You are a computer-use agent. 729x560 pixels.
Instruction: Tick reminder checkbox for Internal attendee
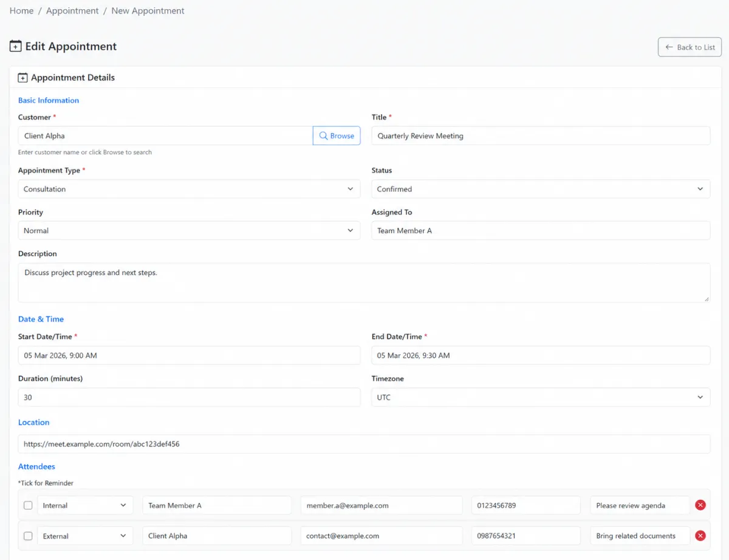[28, 505]
